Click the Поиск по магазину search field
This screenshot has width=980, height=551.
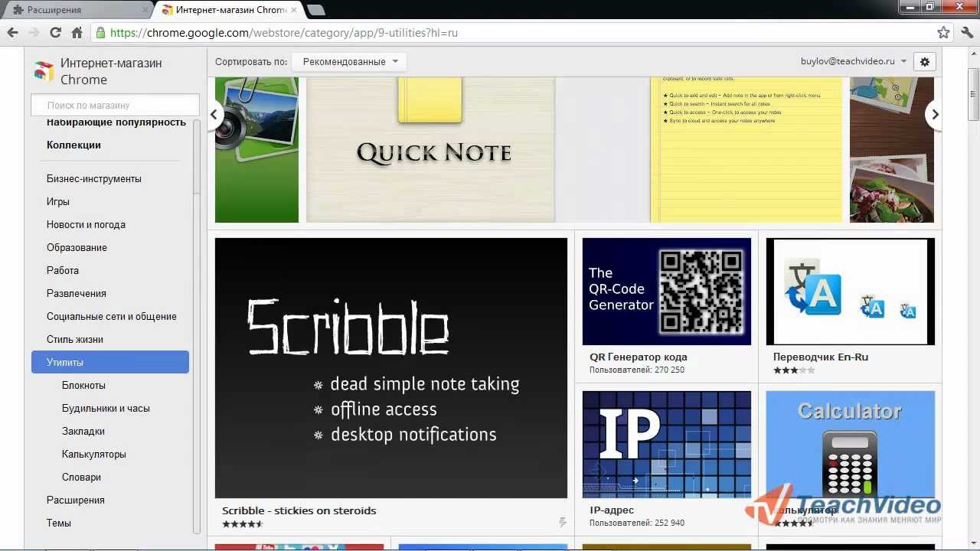[x=115, y=105]
